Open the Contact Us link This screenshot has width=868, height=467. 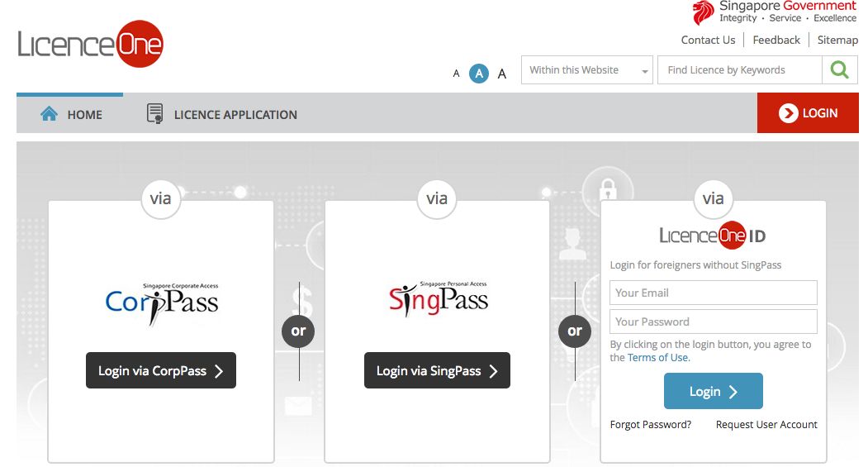point(708,40)
